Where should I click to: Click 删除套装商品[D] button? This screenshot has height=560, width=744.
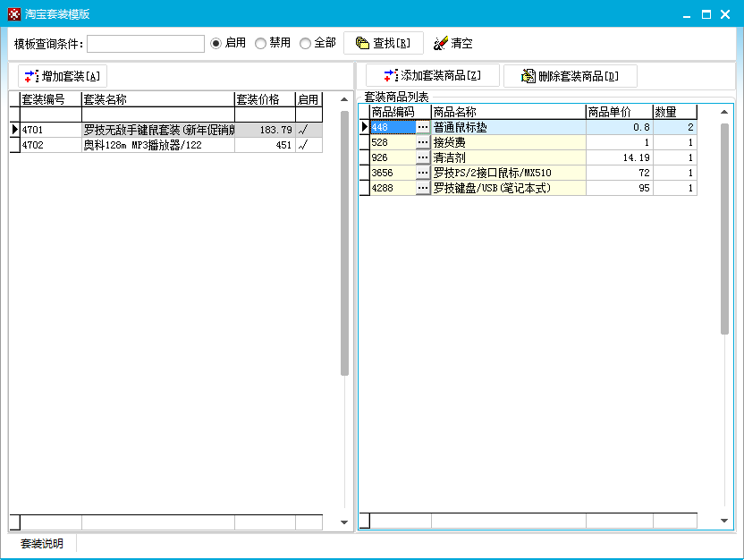[x=570, y=76]
